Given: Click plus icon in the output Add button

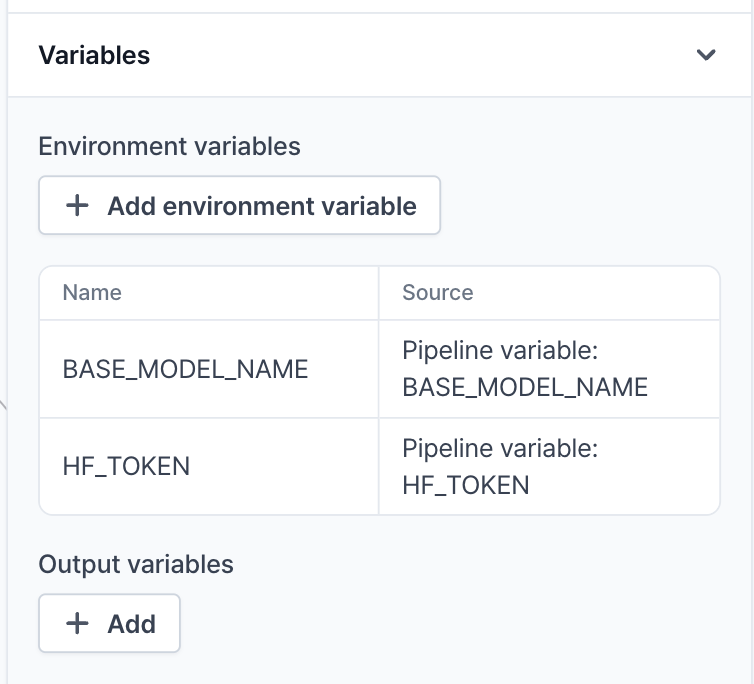Looking at the screenshot, I should 77,624.
